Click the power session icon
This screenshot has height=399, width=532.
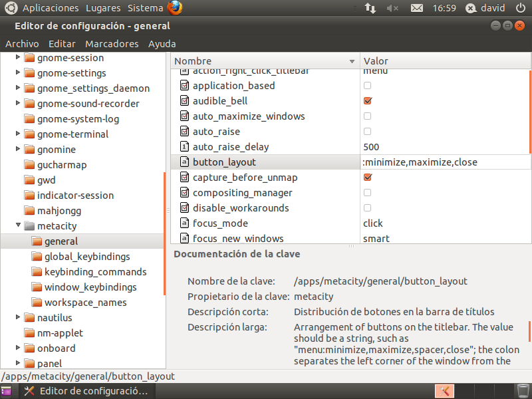click(x=521, y=8)
